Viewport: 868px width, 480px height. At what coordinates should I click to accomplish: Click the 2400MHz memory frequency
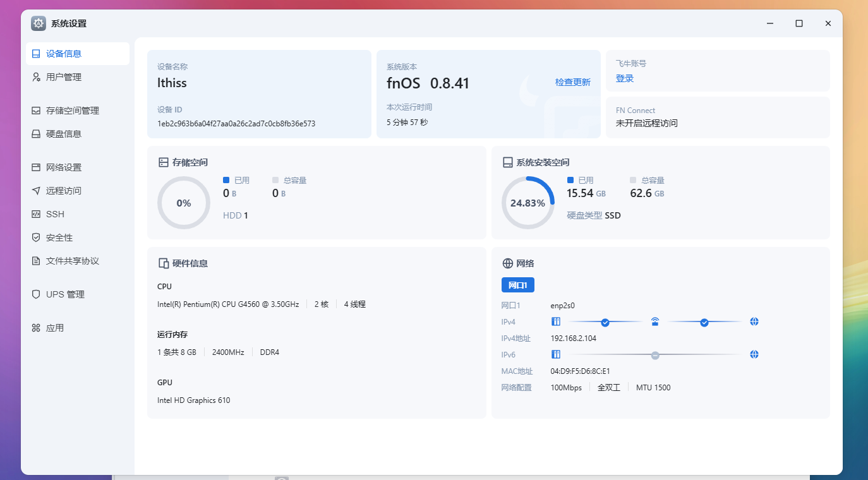pyautogui.click(x=228, y=352)
